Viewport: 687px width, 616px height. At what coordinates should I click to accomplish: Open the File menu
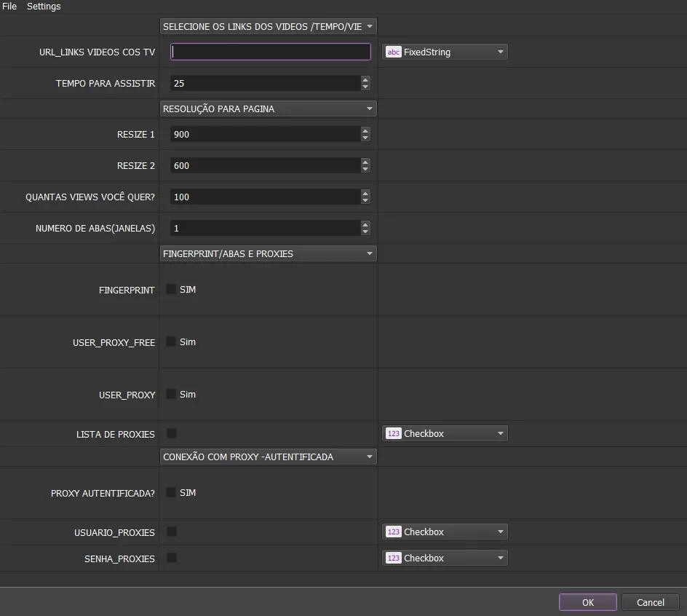(9, 6)
